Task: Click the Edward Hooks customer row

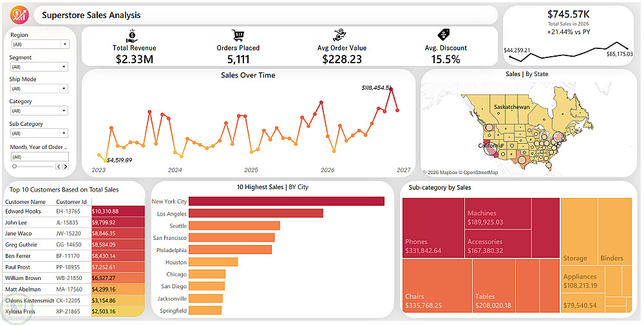Action: point(74,211)
